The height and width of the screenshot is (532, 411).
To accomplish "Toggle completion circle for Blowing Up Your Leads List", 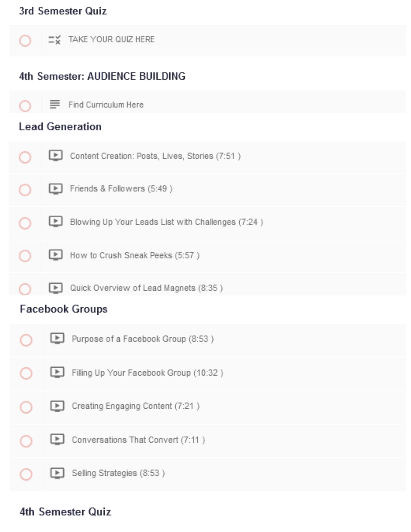I will pyautogui.click(x=25, y=223).
